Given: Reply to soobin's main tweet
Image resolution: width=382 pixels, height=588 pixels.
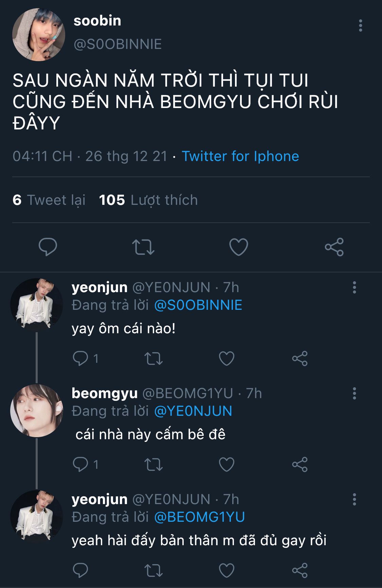Looking at the screenshot, I should coord(48,247).
